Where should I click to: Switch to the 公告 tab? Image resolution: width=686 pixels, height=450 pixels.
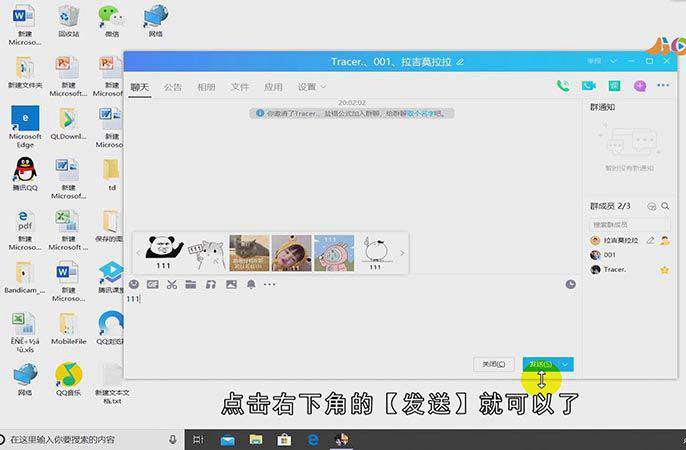tap(173, 87)
